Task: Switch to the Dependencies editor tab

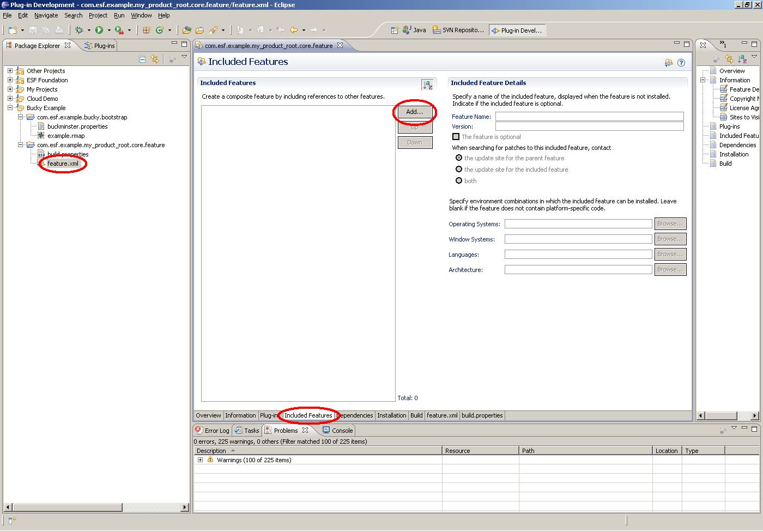Action: click(356, 415)
